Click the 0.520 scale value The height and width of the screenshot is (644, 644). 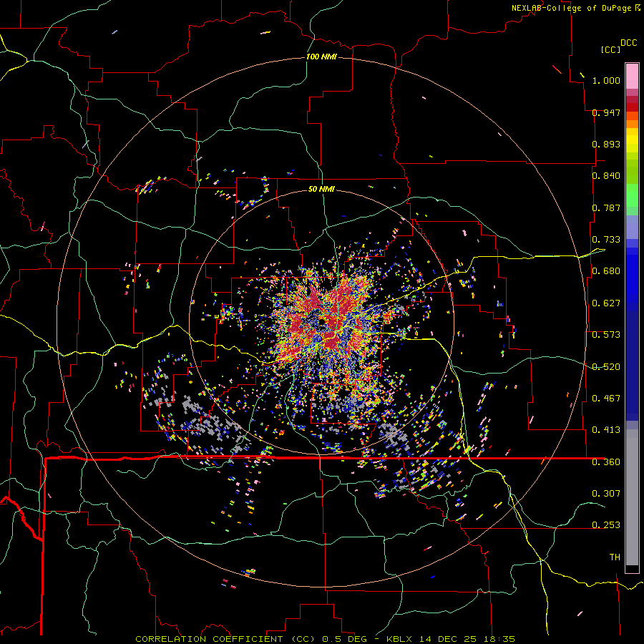[x=606, y=366]
